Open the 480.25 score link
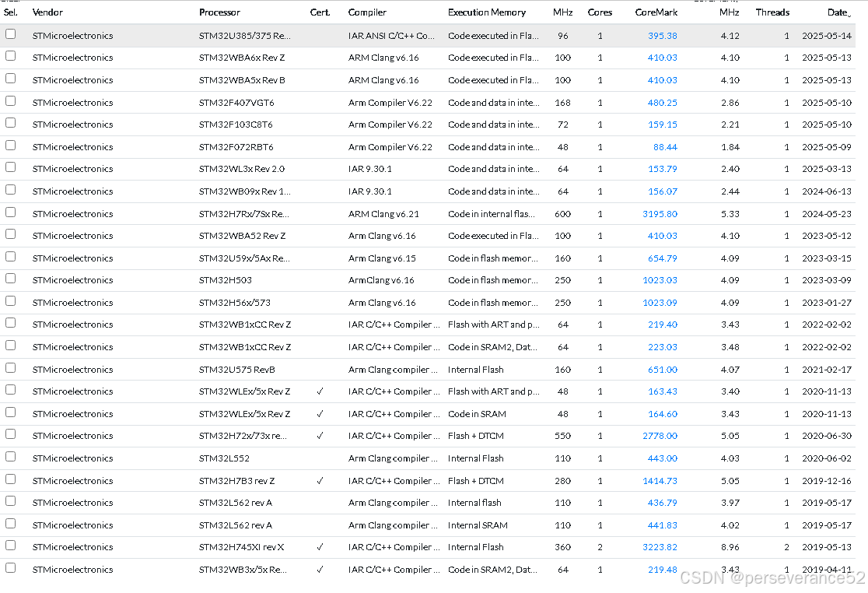The image size is (868, 593). [x=663, y=103]
